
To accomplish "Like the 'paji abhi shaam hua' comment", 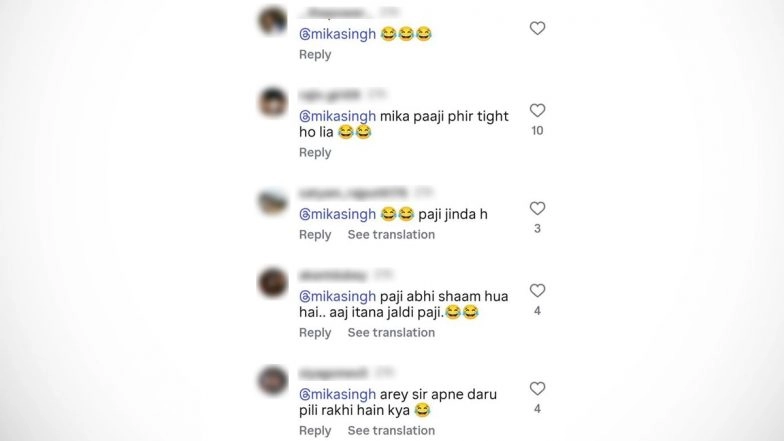I will pos(538,290).
